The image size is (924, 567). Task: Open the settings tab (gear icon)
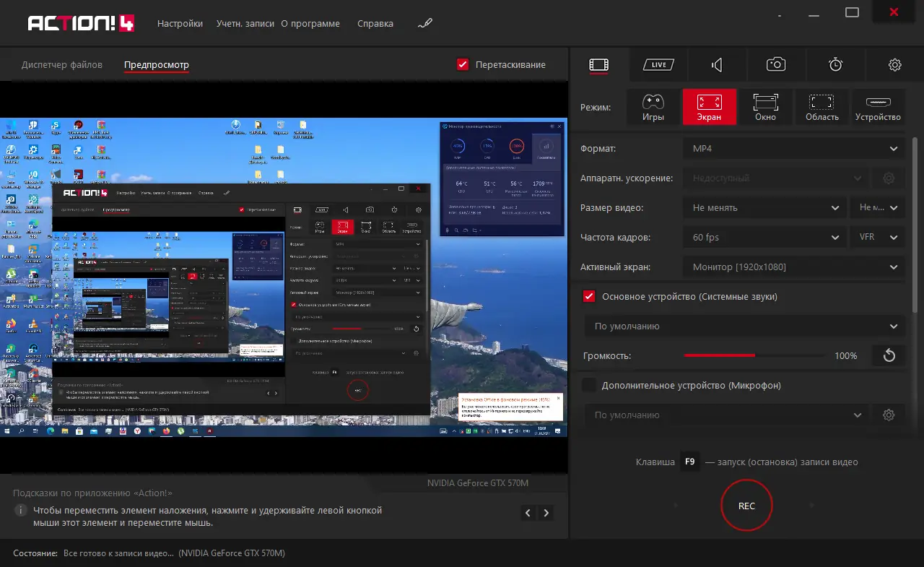pos(894,65)
